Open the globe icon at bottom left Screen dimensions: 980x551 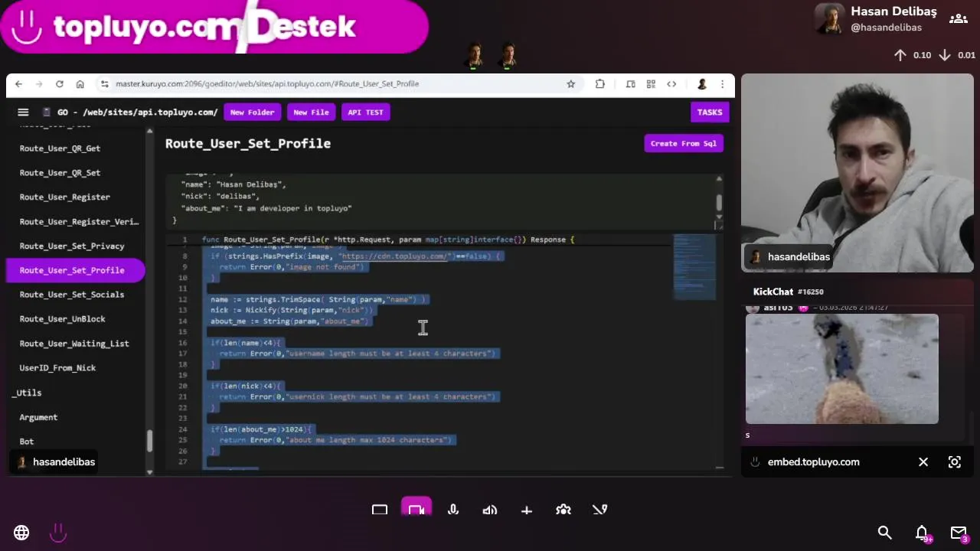21,533
